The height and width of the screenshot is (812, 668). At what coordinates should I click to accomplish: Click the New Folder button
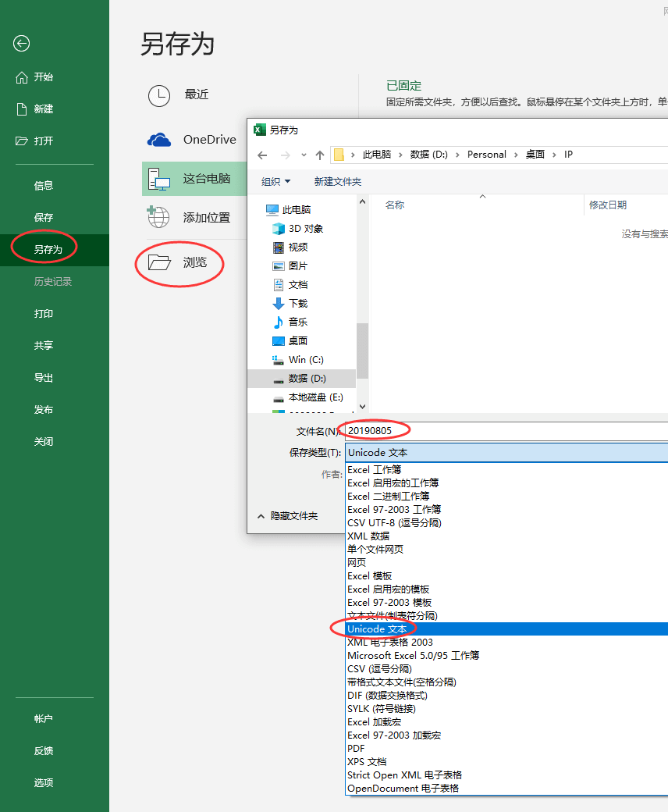pos(337,182)
